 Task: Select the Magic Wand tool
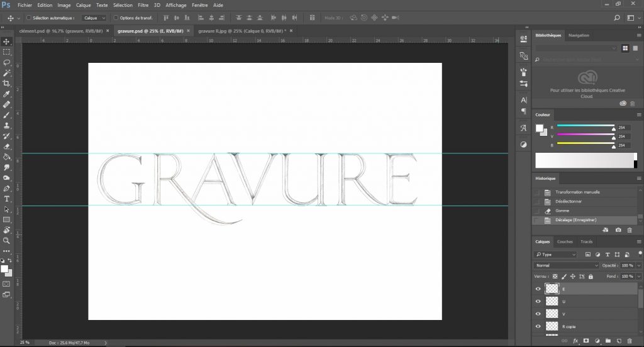[6, 73]
